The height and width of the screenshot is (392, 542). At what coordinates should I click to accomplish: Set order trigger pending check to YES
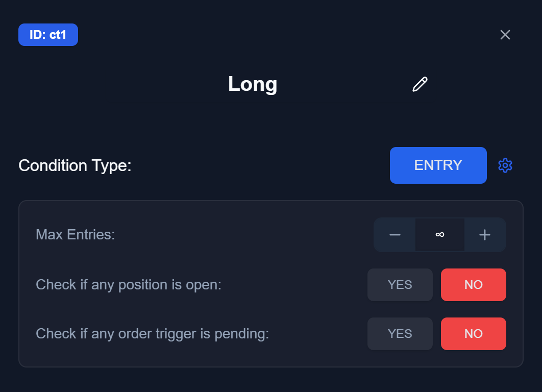(400, 334)
